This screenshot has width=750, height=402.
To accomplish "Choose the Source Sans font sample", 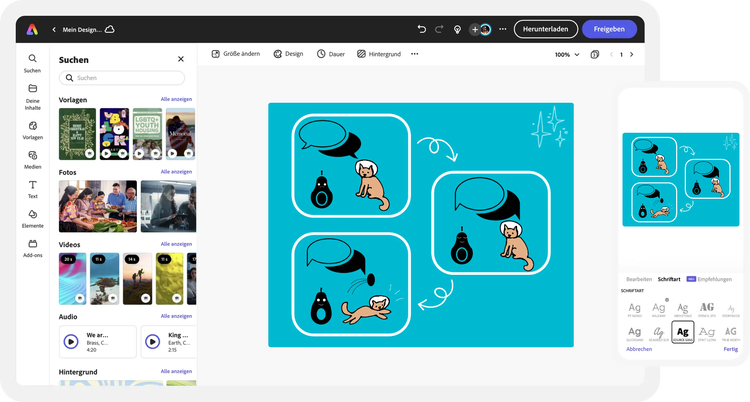I will (683, 332).
